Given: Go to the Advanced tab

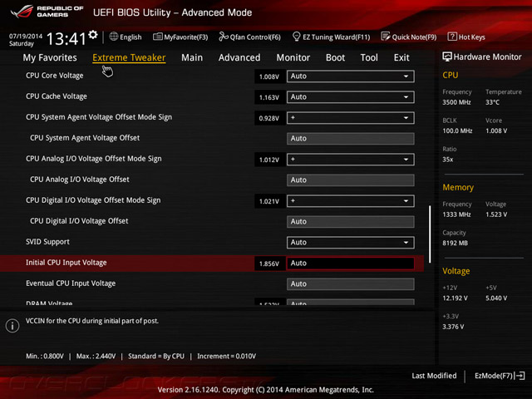Looking at the screenshot, I should [239, 57].
